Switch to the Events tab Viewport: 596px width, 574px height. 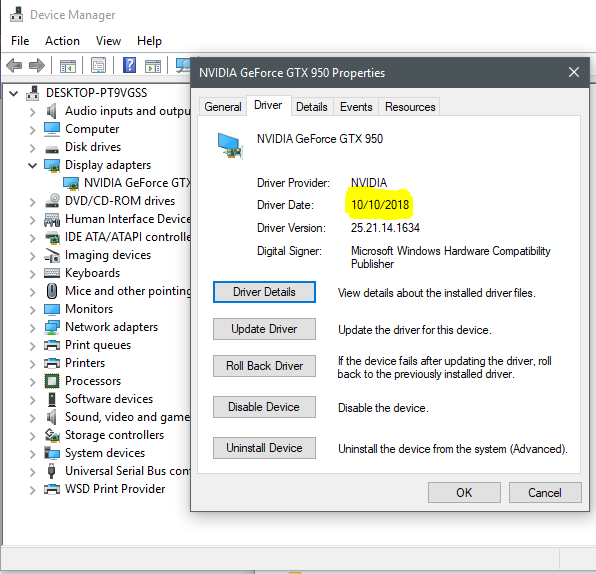pos(356,107)
